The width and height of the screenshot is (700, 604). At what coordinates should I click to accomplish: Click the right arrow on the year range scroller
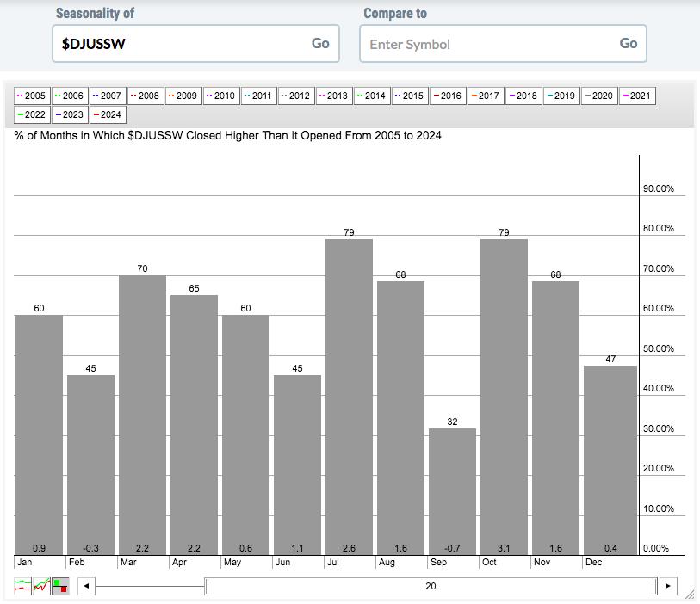[669, 587]
